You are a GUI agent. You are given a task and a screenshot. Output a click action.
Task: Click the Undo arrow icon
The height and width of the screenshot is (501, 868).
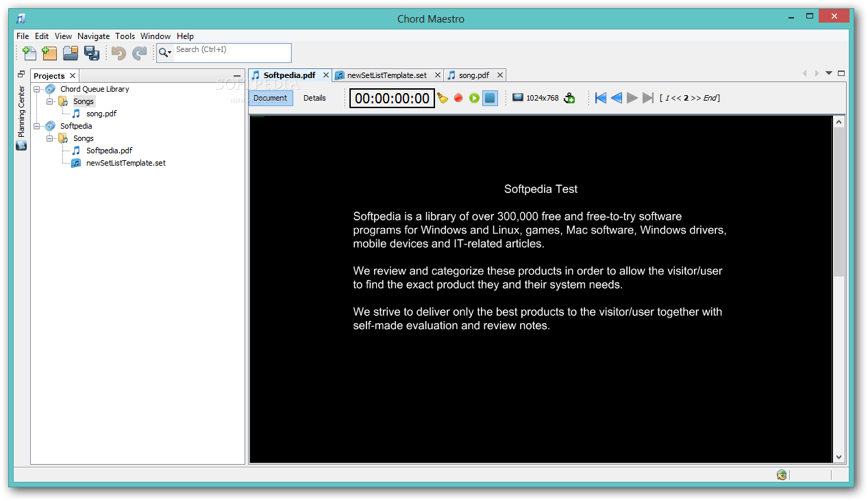(119, 53)
